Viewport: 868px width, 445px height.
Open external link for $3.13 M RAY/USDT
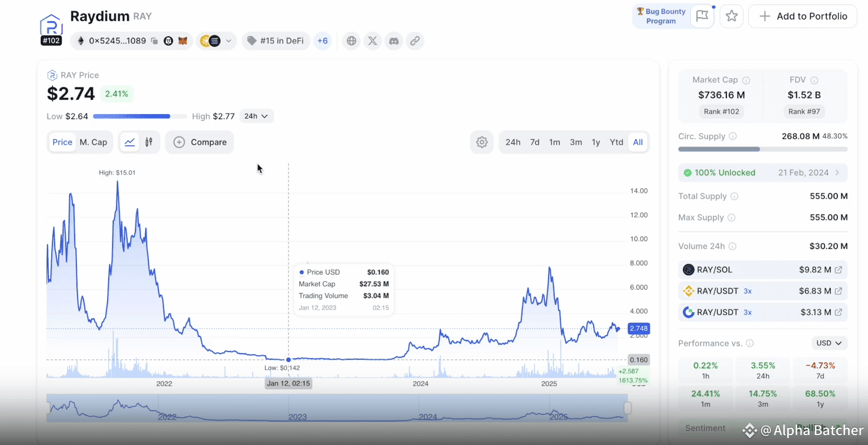click(838, 312)
